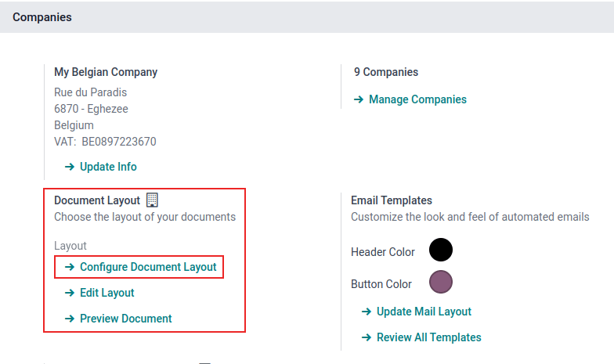Viewport: 614px width, 364px height.
Task: Click the Layout field label
Action: (70, 246)
